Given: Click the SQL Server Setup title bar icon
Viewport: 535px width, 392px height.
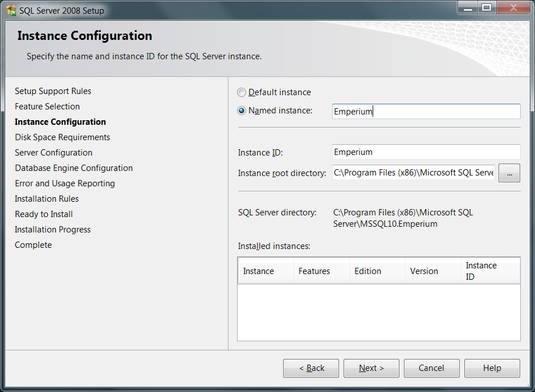Looking at the screenshot, I should coord(11,10).
